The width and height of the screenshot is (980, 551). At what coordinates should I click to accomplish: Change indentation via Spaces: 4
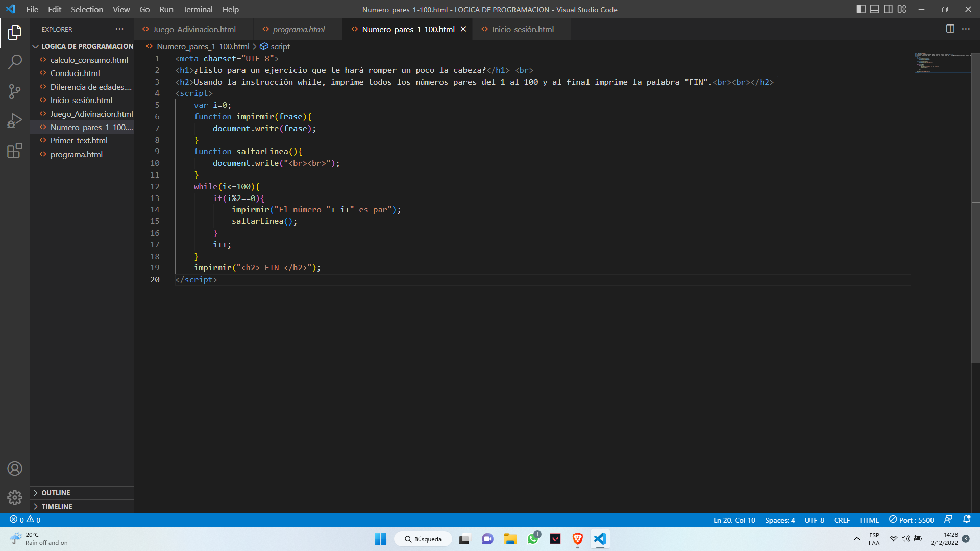point(779,520)
